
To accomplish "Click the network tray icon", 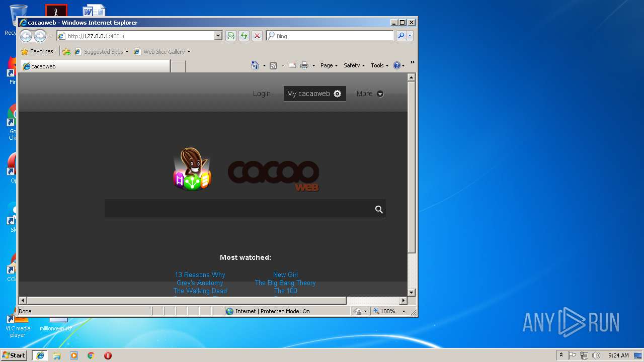I will [x=584, y=355].
